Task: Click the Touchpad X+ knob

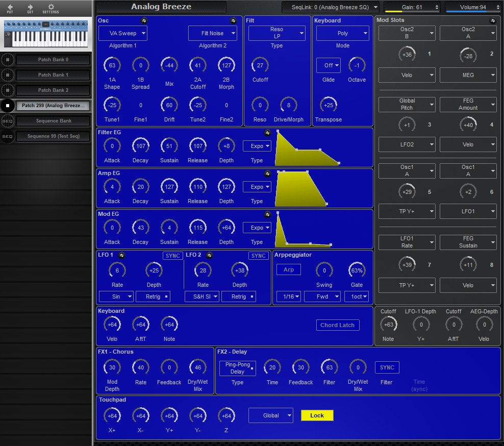Action: (x=112, y=416)
